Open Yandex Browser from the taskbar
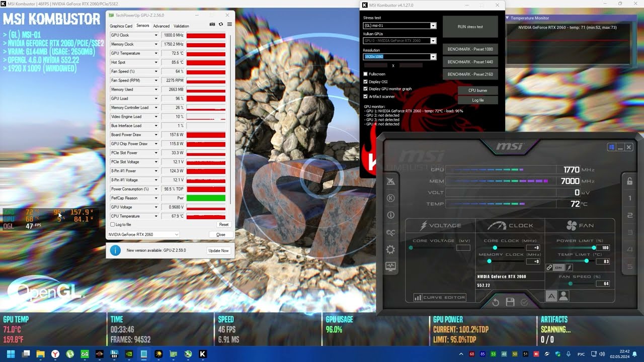This screenshot has width=644, height=362. click(55, 354)
